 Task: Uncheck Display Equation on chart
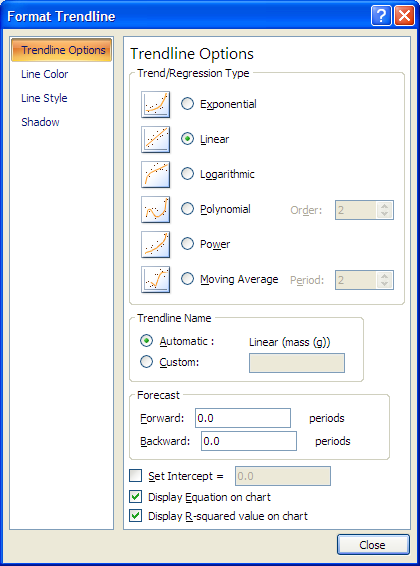pyautogui.click(x=136, y=497)
